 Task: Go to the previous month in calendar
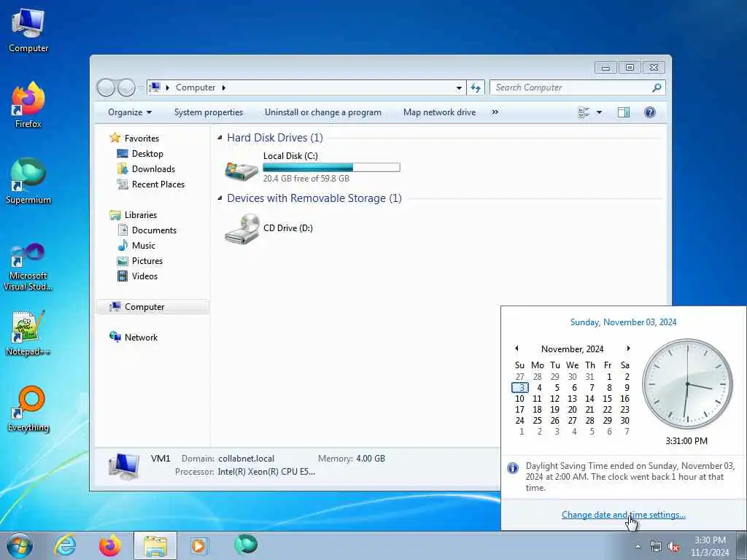pos(517,349)
